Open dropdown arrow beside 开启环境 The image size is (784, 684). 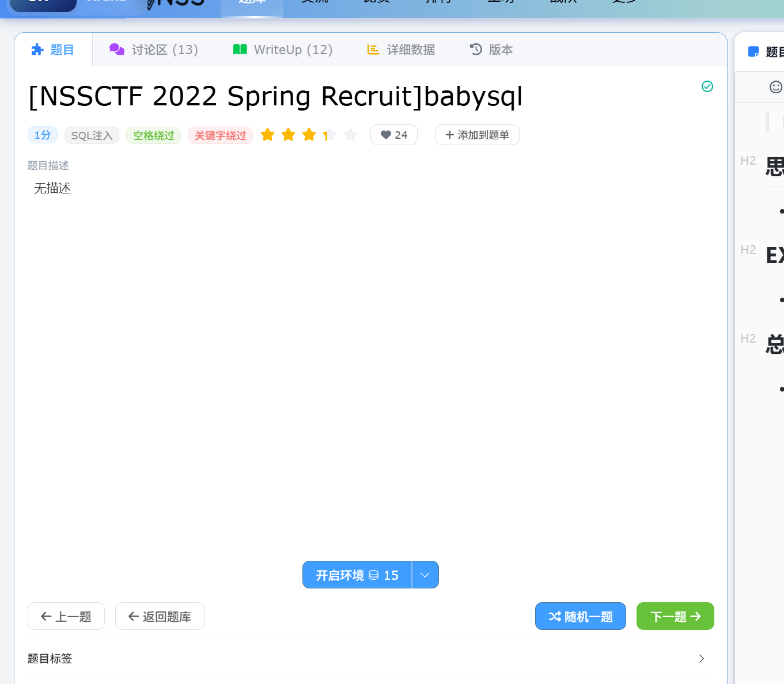(425, 575)
